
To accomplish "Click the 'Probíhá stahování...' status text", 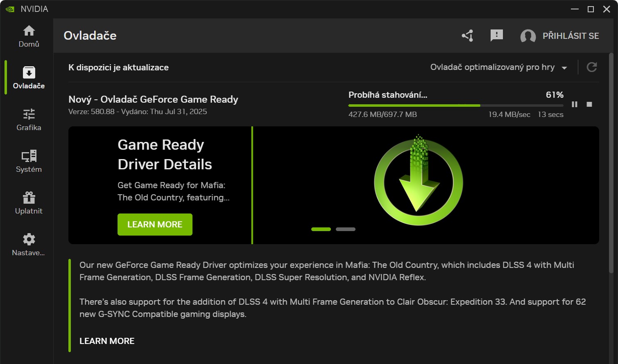I will pyautogui.click(x=388, y=95).
